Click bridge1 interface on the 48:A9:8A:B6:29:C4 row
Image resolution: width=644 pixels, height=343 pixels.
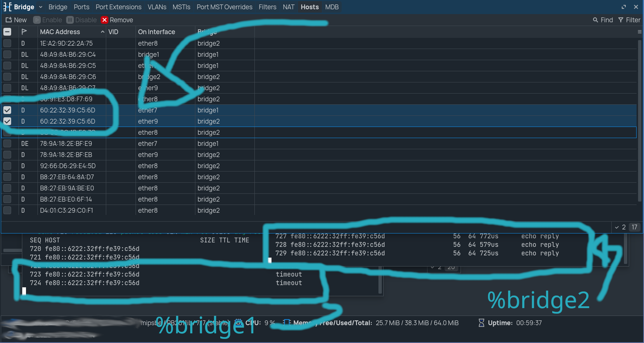coord(149,55)
